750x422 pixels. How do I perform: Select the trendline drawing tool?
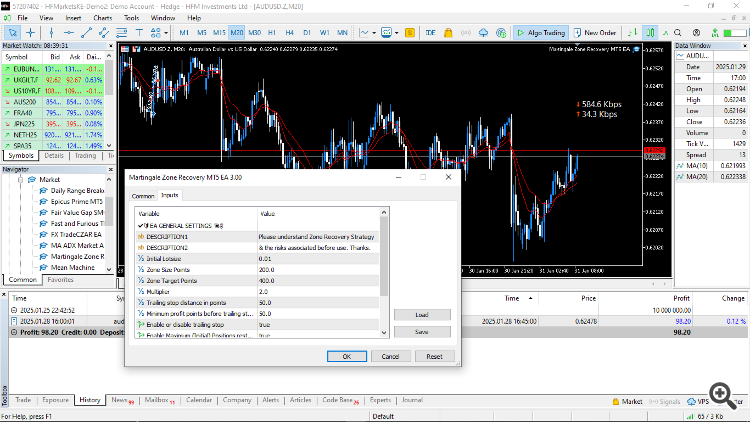87,33
